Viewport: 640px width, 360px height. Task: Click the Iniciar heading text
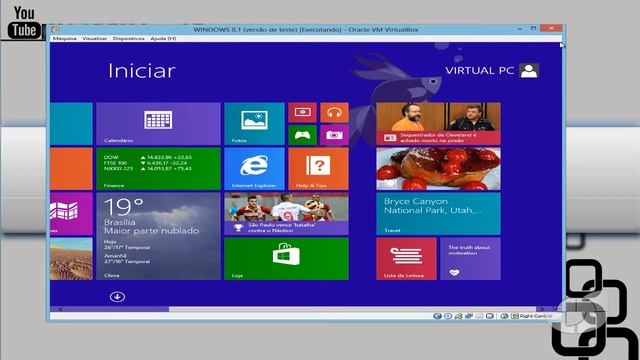tap(142, 71)
